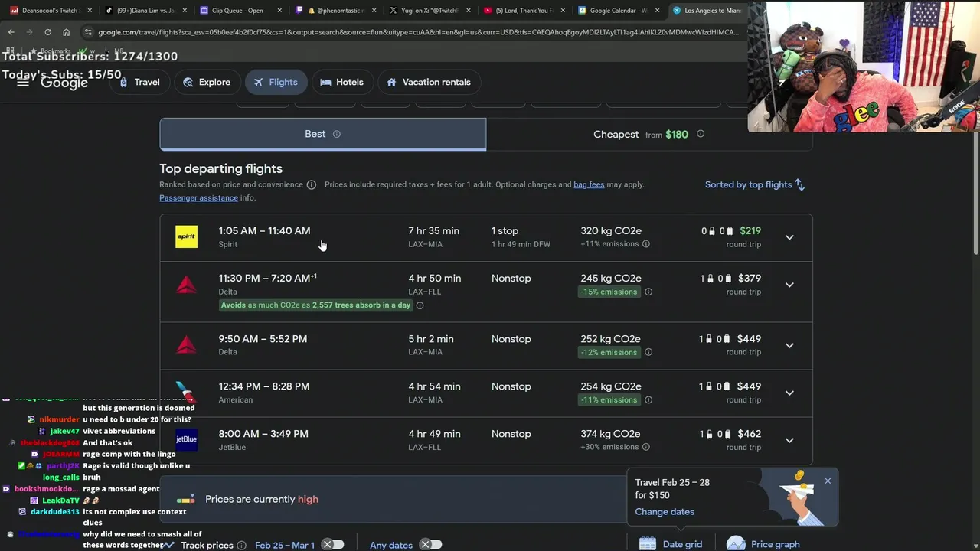Expand the Spirit 1:05 AM flight details
The height and width of the screenshot is (551, 980).
[x=789, y=237]
